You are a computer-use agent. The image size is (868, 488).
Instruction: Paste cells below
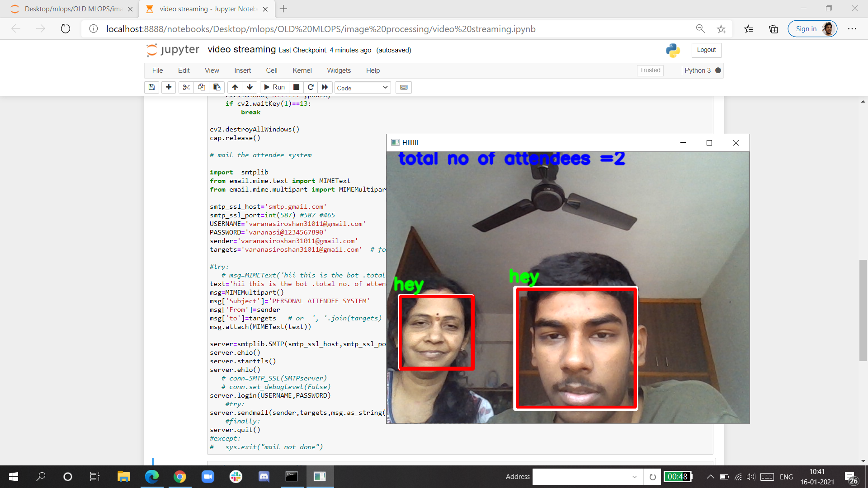coord(217,87)
